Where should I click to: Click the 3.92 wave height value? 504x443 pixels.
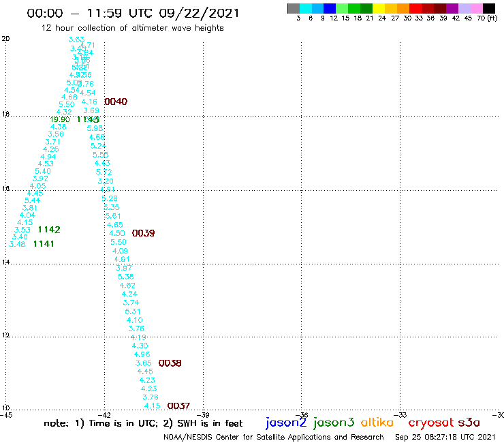pyautogui.click(x=40, y=179)
